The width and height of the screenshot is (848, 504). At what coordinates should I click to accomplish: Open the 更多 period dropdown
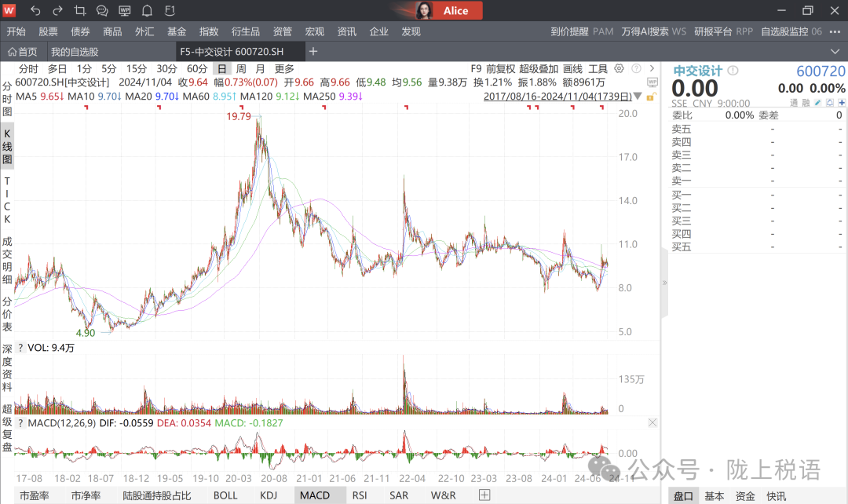point(284,68)
